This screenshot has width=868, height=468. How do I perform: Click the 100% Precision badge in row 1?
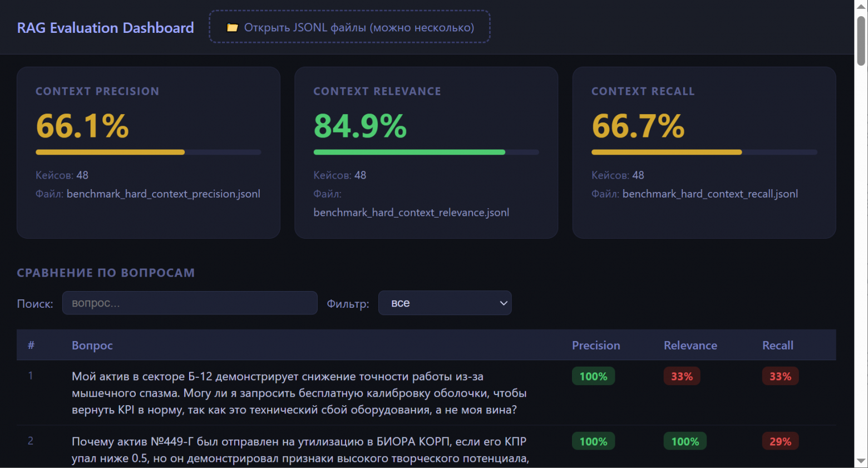pos(593,376)
